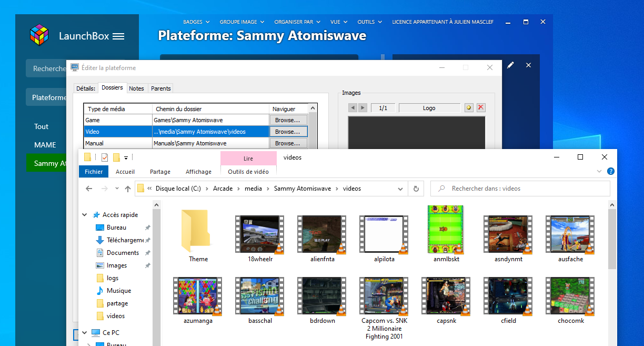Show next image in the Images panel

tap(363, 108)
